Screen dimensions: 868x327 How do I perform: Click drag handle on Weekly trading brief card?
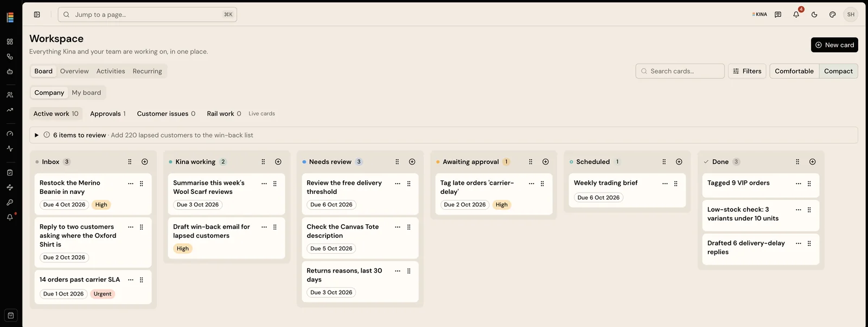click(x=676, y=184)
